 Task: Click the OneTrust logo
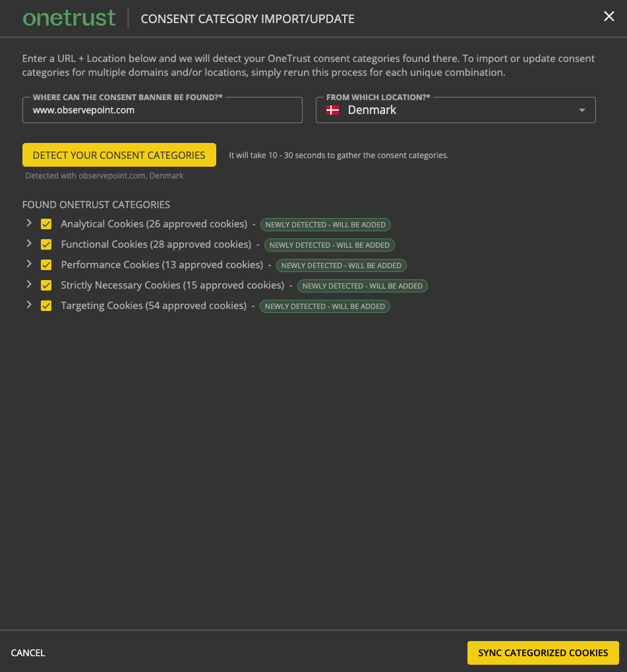click(x=69, y=18)
